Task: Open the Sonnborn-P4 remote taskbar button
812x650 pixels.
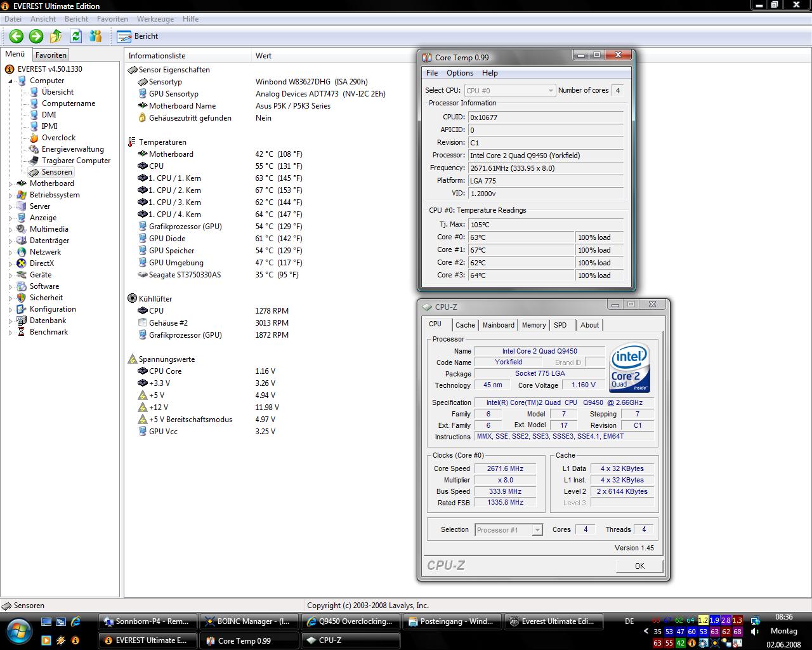Action: click(x=148, y=621)
